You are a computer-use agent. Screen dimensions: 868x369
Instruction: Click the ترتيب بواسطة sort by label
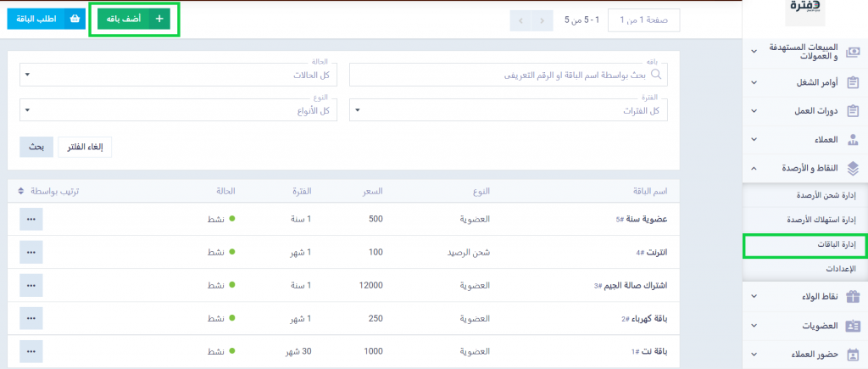53,191
